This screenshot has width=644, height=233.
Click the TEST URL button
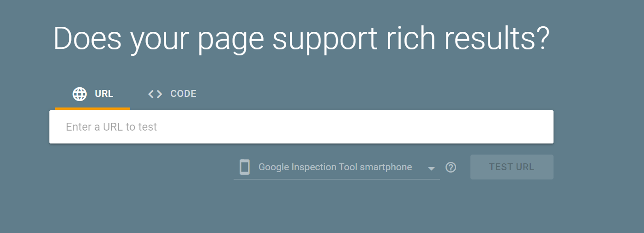(512, 167)
